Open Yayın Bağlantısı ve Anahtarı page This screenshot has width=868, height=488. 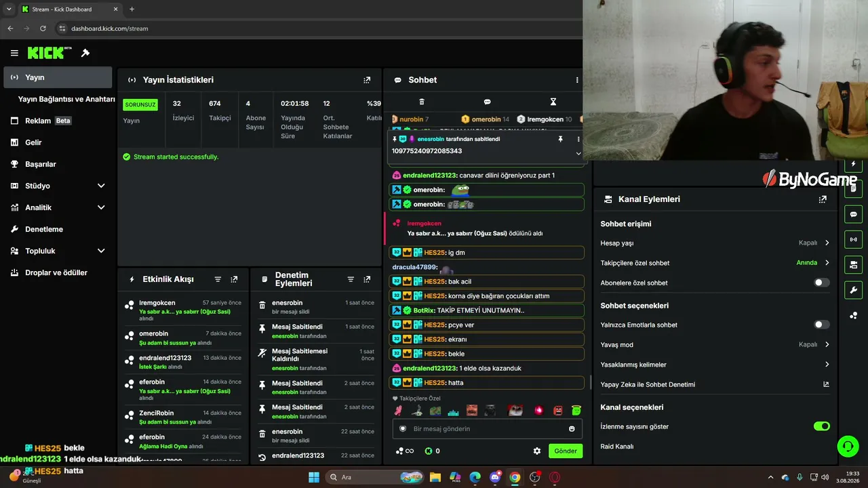pos(66,99)
